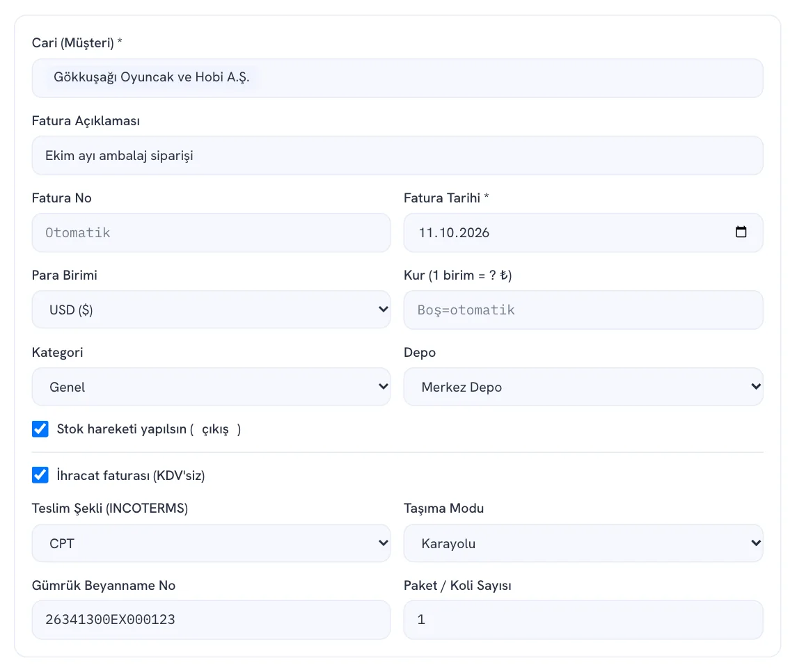Select the Fatura No input
The image size is (797, 672).
click(x=211, y=232)
